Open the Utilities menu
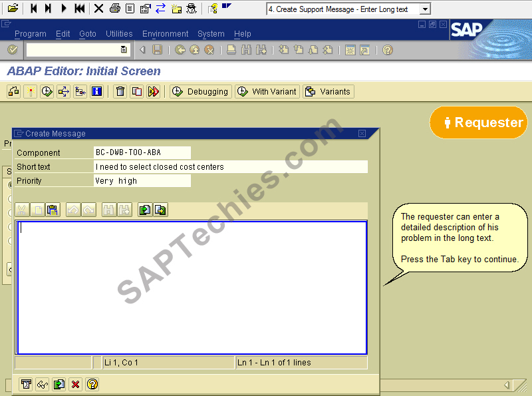532x396 pixels. point(119,34)
